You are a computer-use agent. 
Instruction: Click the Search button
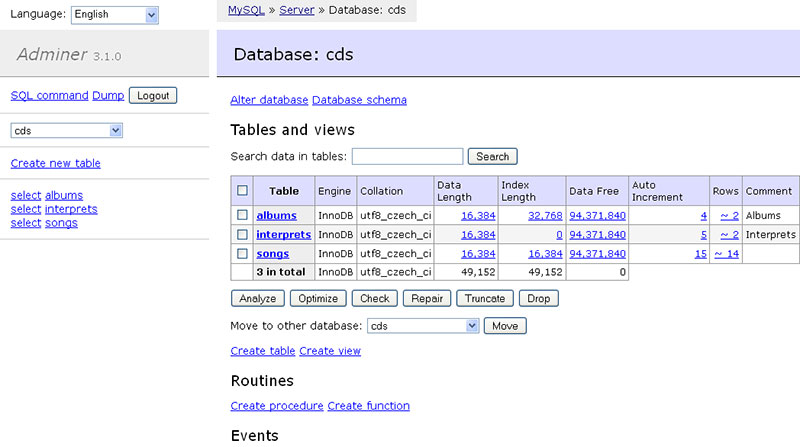pos(493,156)
